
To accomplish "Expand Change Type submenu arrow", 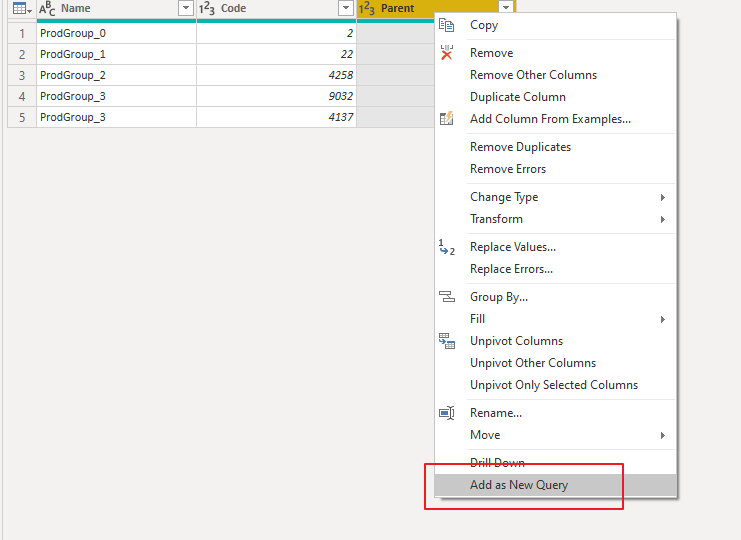I will (663, 197).
